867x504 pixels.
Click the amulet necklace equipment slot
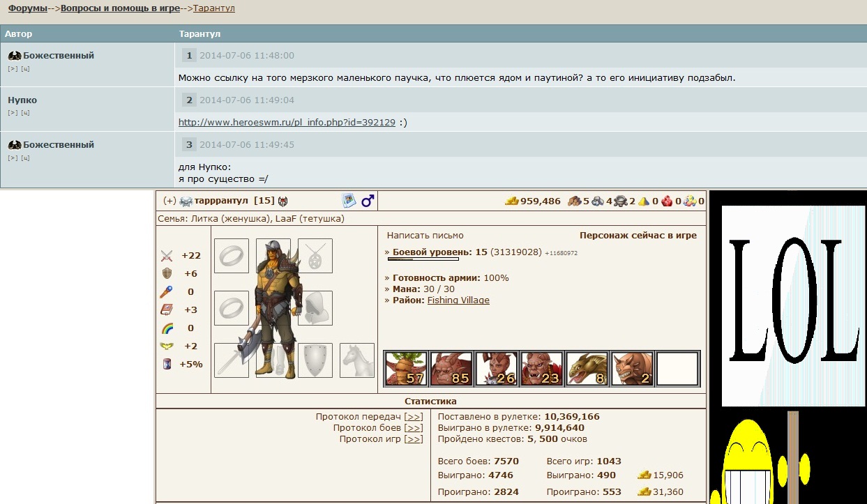(315, 256)
